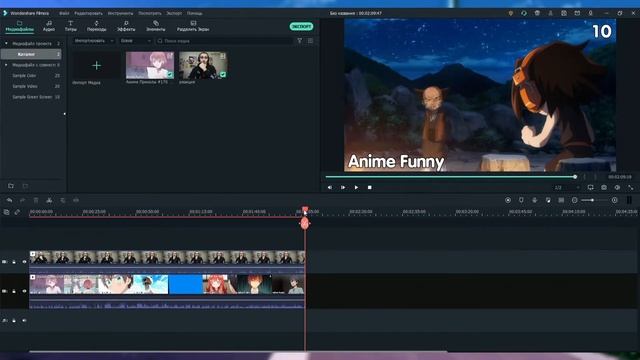This screenshot has width=640, height=360.
Task: Open the preview quality 1/2 dropdown
Action: (x=567, y=187)
